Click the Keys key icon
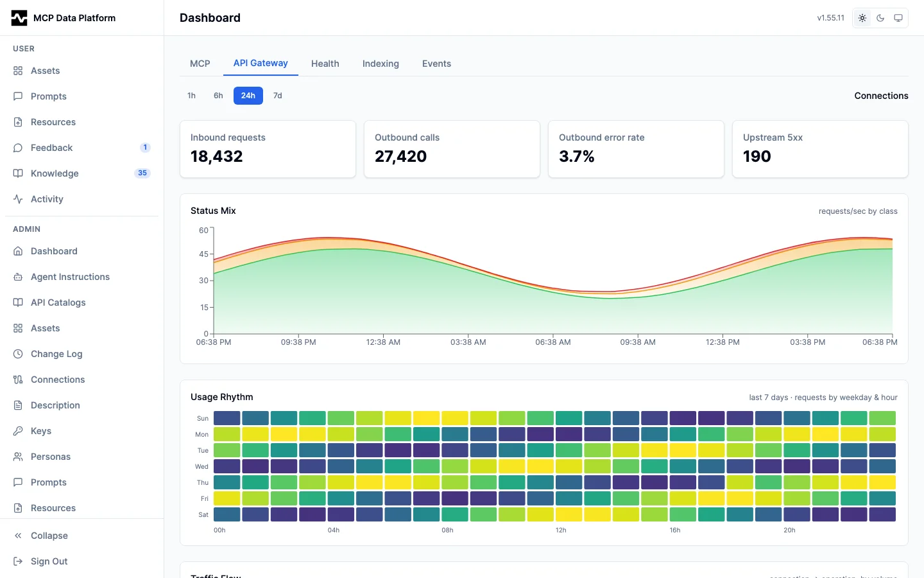This screenshot has width=924, height=578. pyautogui.click(x=18, y=431)
